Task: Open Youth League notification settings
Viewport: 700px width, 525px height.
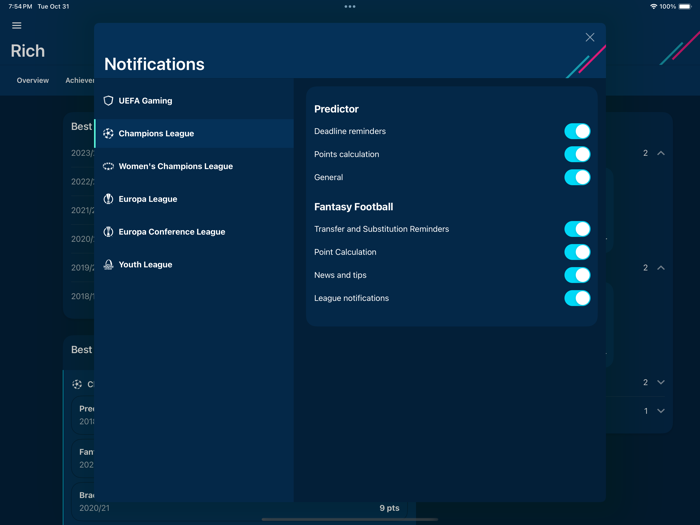Action: click(x=194, y=265)
